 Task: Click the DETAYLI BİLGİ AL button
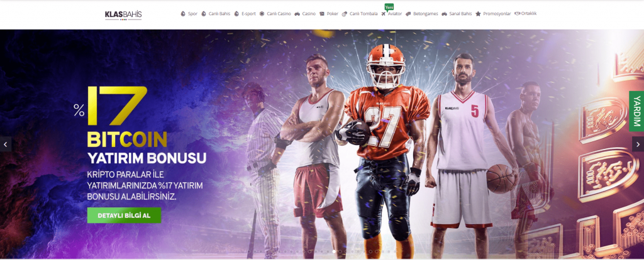point(124,215)
